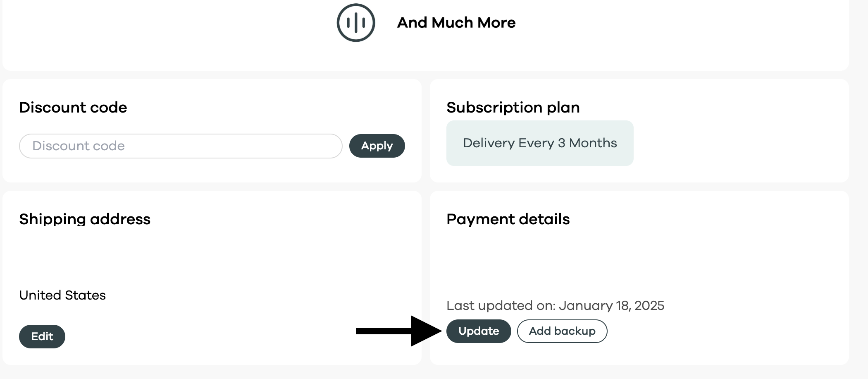Click the 'And Much More' label
This screenshot has height=379, width=868.
456,22
